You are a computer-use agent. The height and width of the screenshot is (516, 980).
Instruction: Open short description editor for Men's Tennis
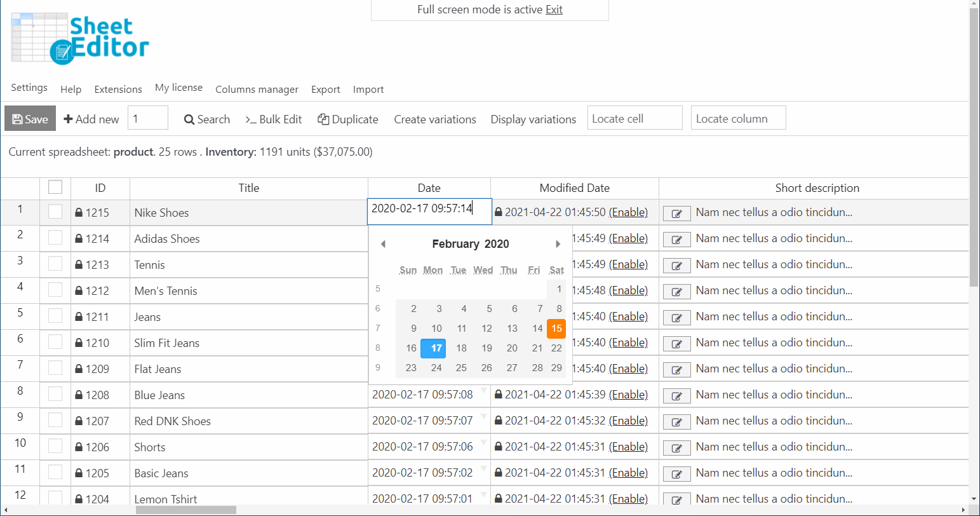(x=677, y=292)
